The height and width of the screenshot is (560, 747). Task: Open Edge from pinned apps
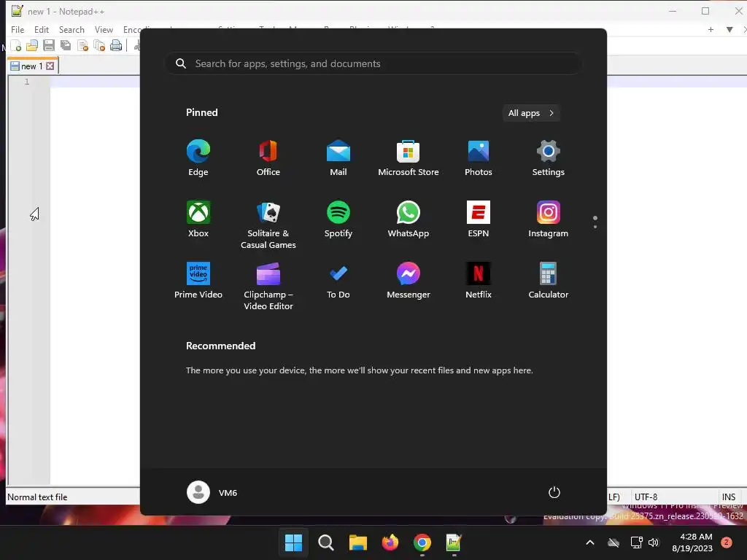click(x=198, y=158)
